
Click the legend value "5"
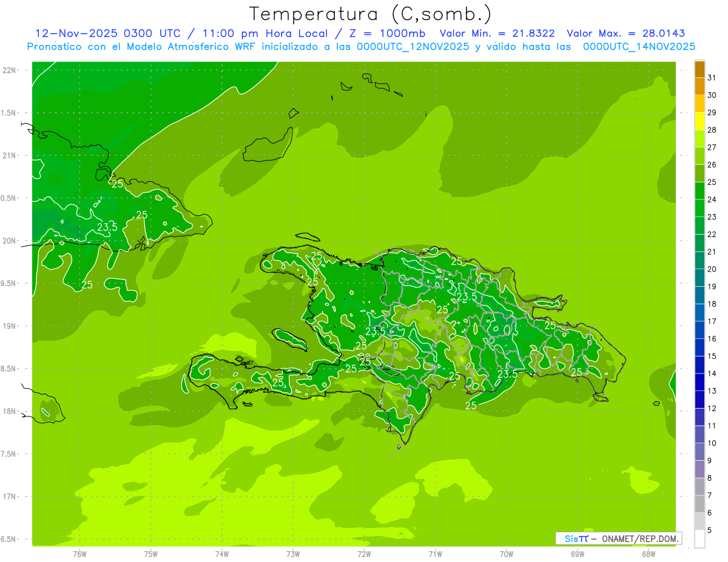[x=710, y=530]
